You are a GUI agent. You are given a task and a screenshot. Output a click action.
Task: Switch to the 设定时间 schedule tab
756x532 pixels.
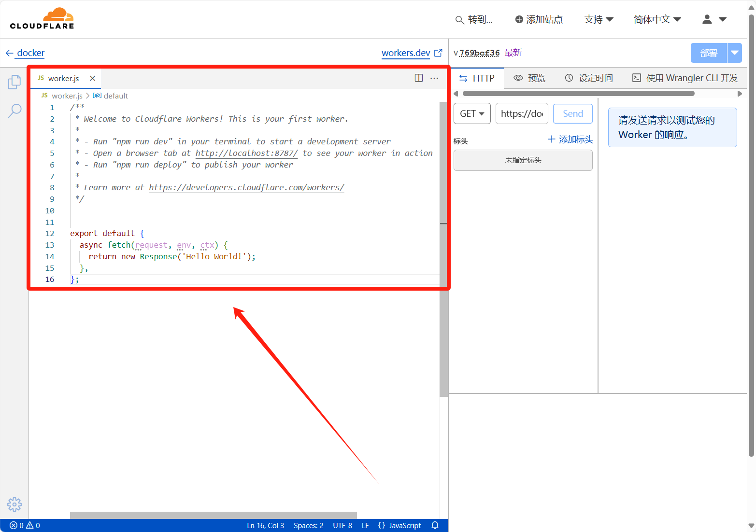[589, 78]
